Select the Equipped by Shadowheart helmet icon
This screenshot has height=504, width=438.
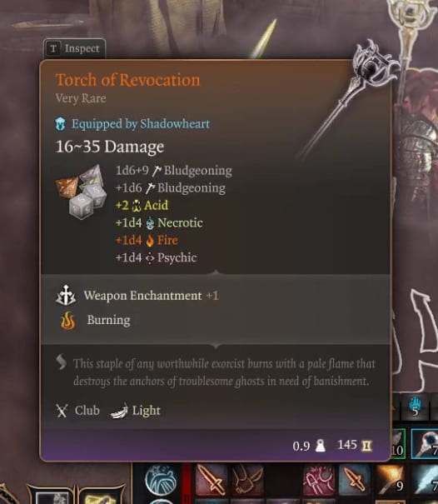click(61, 124)
